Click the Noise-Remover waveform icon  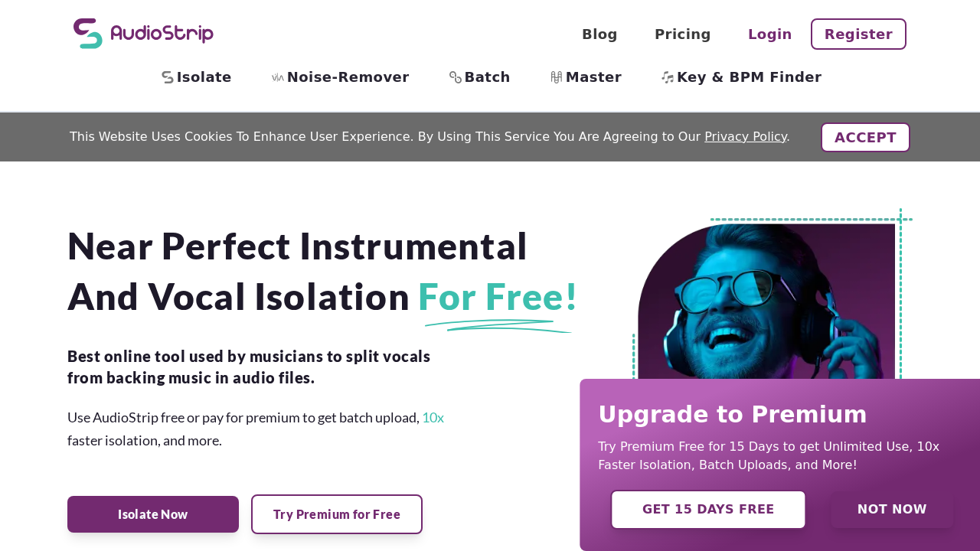pos(278,77)
